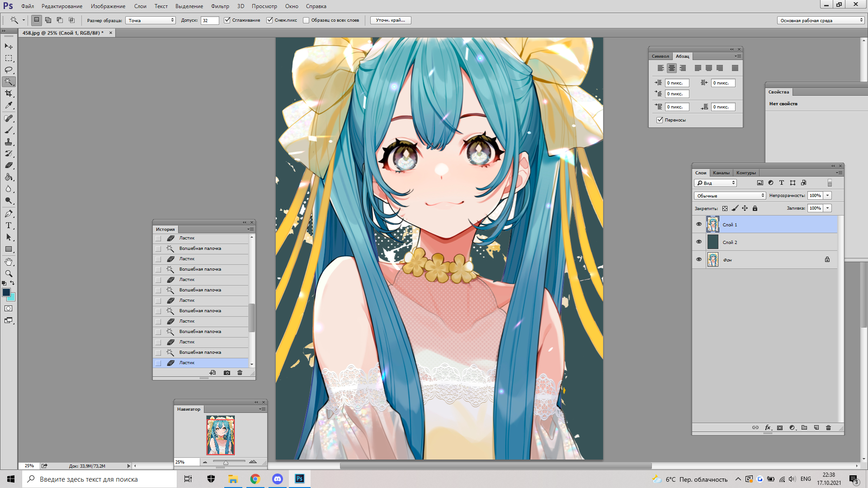Select the Pen tool
This screenshot has height=488, width=868.
coord(9,214)
